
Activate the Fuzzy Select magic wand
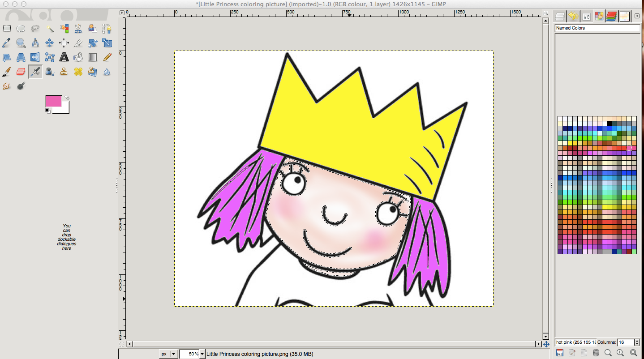pyautogui.click(x=50, y=29)
